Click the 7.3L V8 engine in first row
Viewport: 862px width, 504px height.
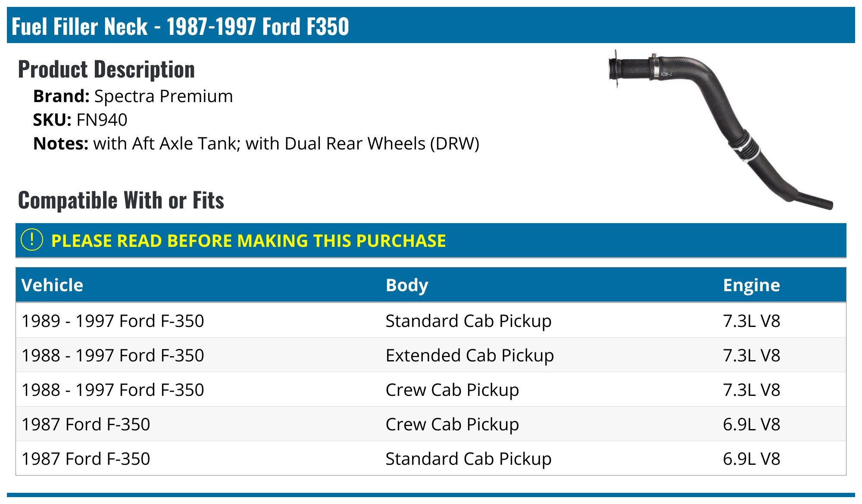pos(751,321)
